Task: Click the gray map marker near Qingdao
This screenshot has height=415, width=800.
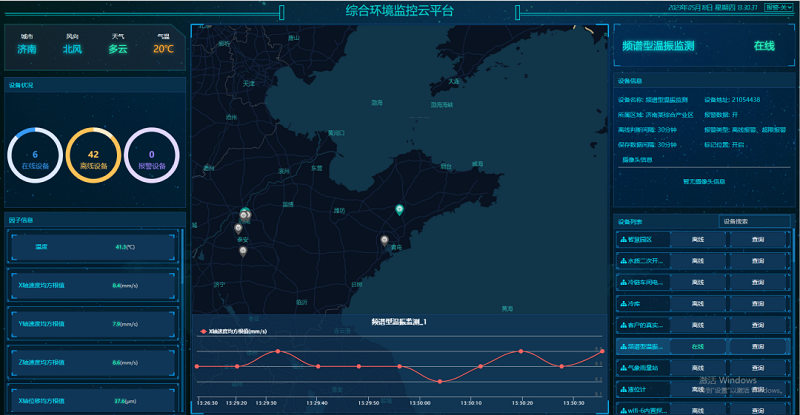Action: (x=383, y=240)
